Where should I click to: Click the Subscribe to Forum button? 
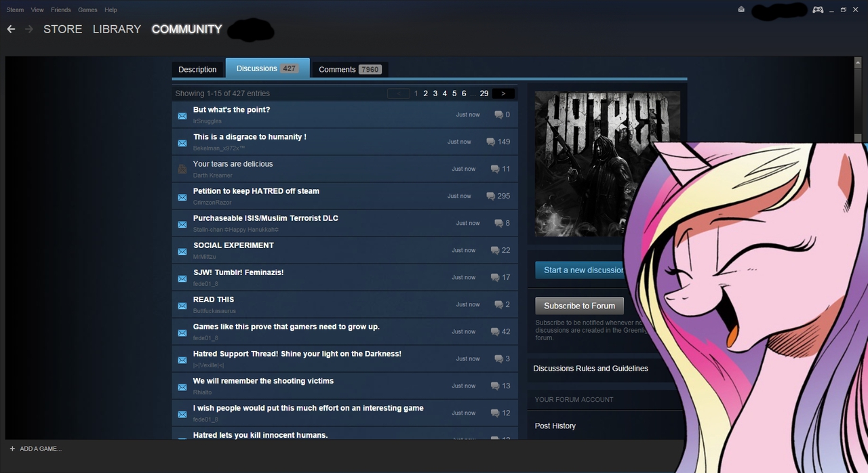pyautogui.click(x=579, y=306)
